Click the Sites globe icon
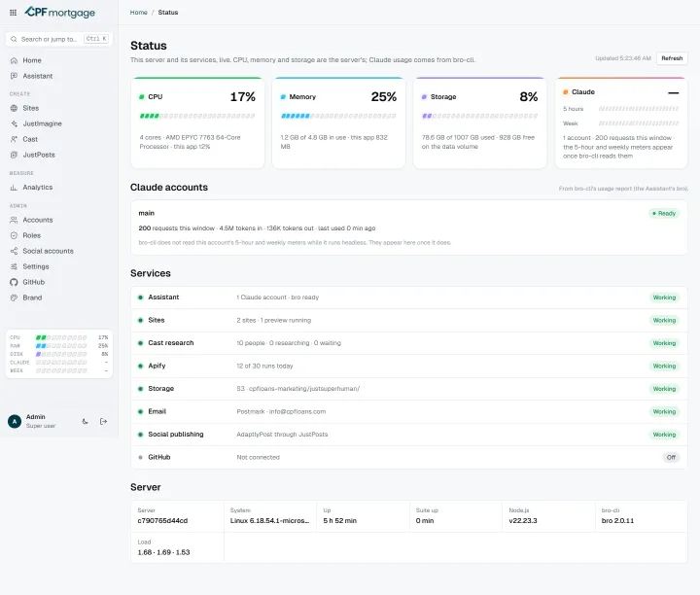The width and height of the screenshot is (700, 595). point(14,108)
